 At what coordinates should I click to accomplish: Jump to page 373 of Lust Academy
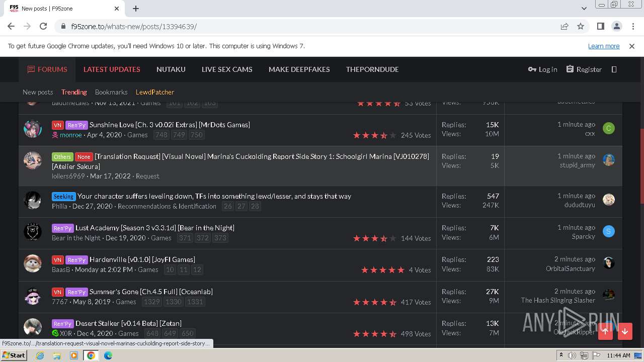coord(220,238)
